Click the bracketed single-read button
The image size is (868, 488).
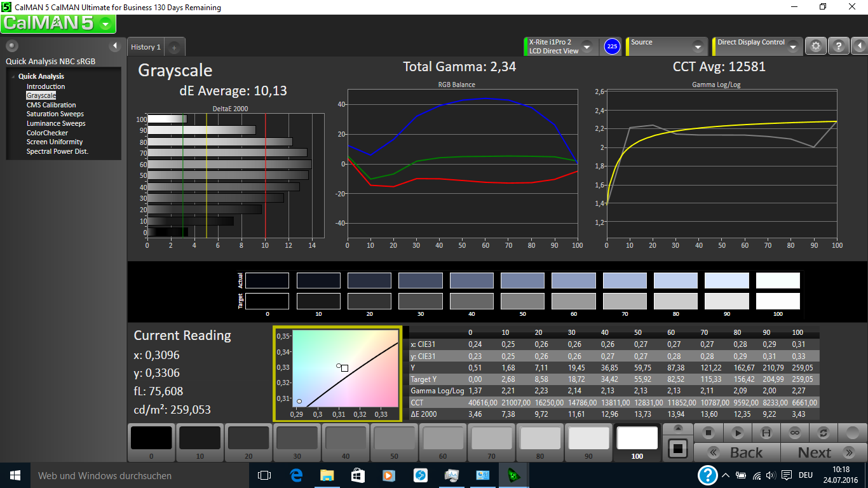(766, 433)
